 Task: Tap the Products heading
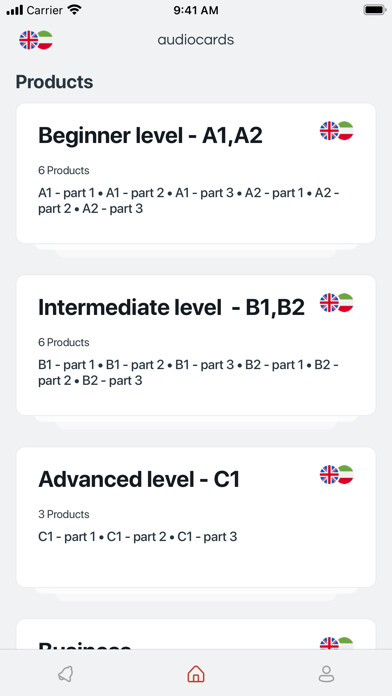click(x=55, y=82)
